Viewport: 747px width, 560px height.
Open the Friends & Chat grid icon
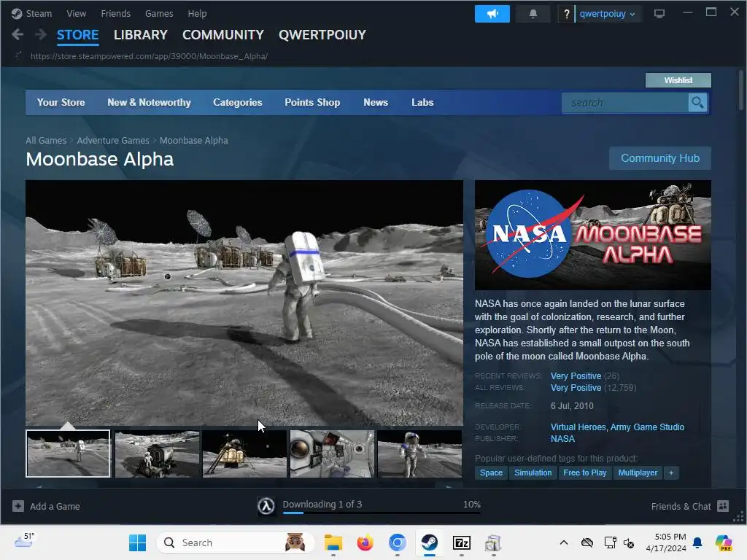(723, 506)
